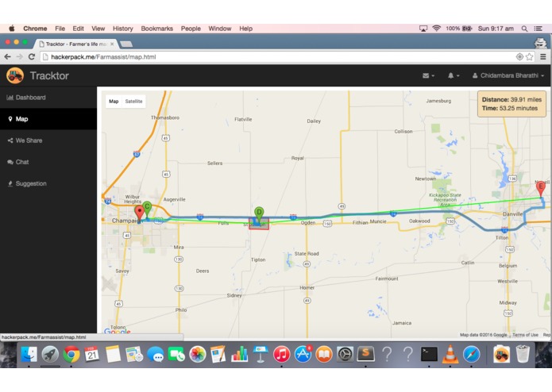Open the notifications bell dropdown
The height and width of the screenshot is (392, 552).
453,75
